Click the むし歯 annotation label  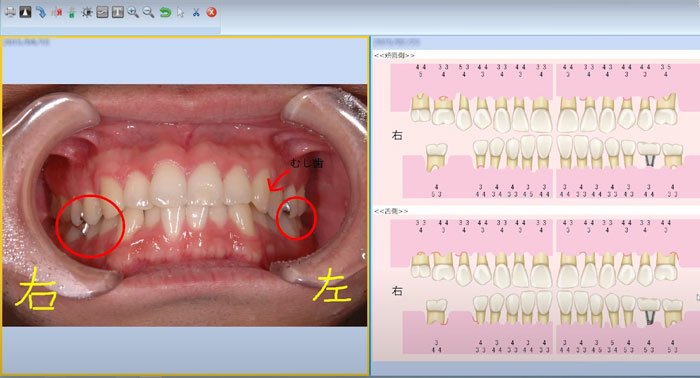307,163
